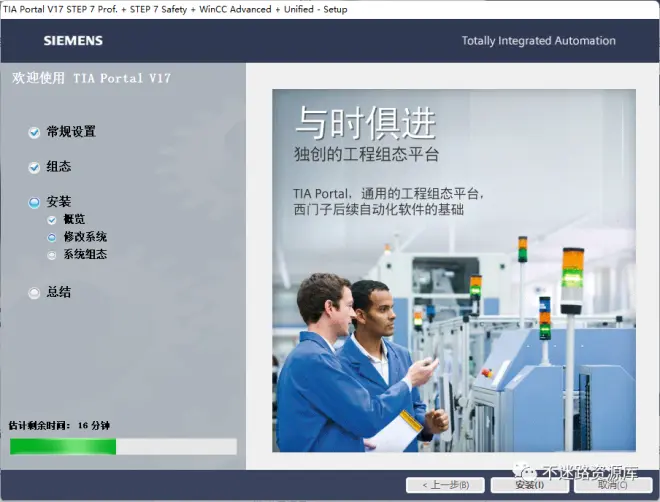Click the 修改系统 sub-step indicator icon
Image resolution: width=660 pixels, height=502 pixels.
(x=52, y=237)
